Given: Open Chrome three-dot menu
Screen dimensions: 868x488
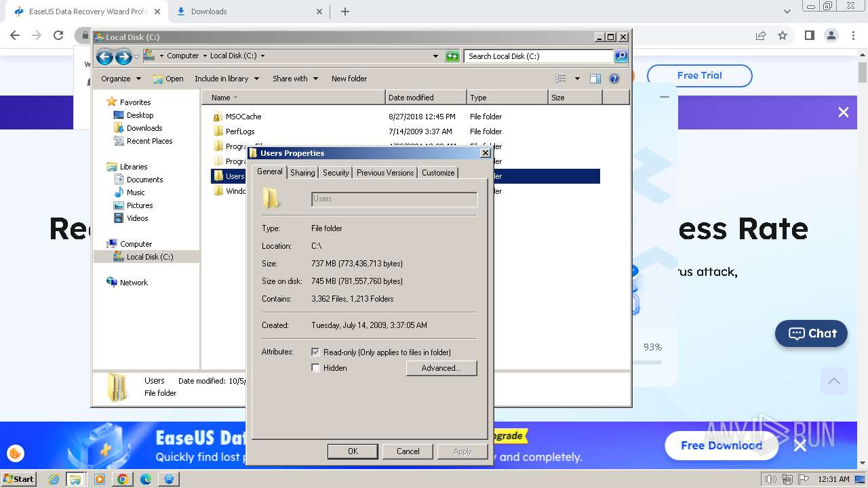Looking at the screenshot, I should [853, 35].
